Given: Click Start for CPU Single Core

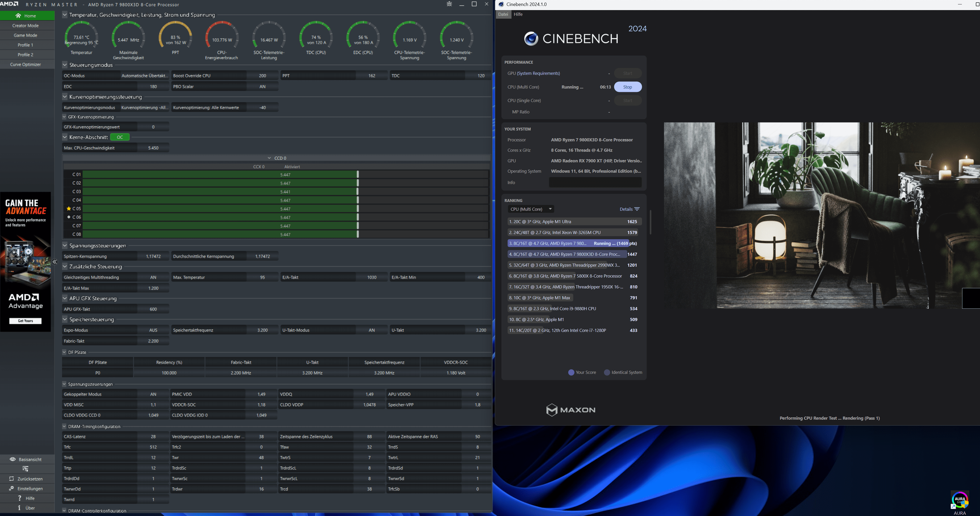Looking at the screenshot, I should pos(628,100).
